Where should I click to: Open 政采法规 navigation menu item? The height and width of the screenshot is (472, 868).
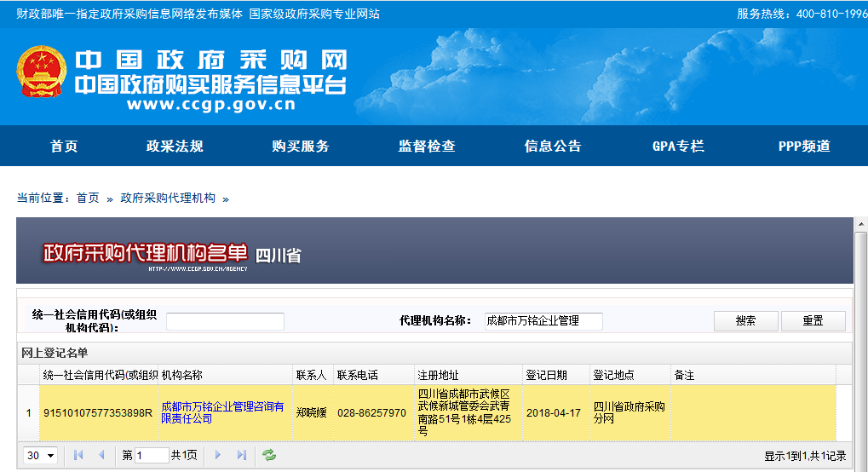(175, 147)
